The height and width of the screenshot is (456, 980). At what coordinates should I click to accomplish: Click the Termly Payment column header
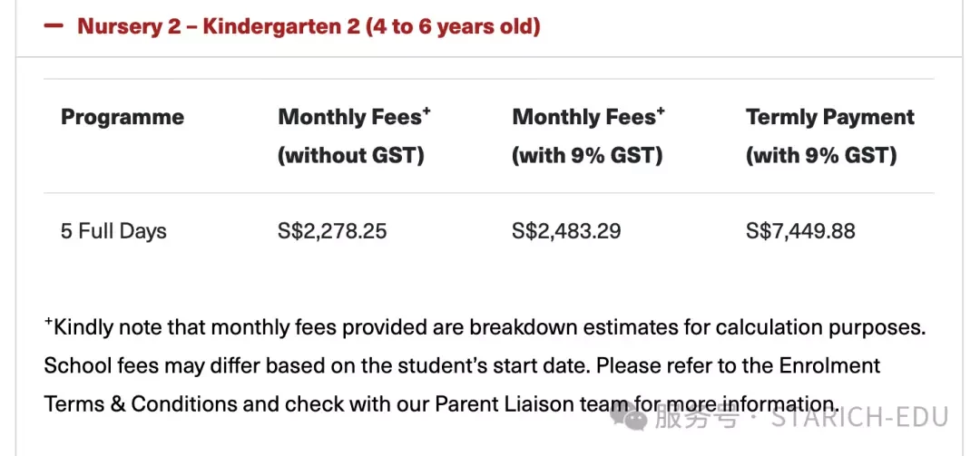(830, 136)
